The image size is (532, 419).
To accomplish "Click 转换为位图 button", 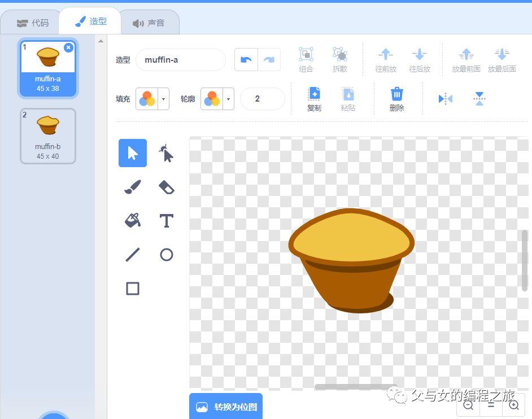I will pyautogui.click(x=226, y=407).
